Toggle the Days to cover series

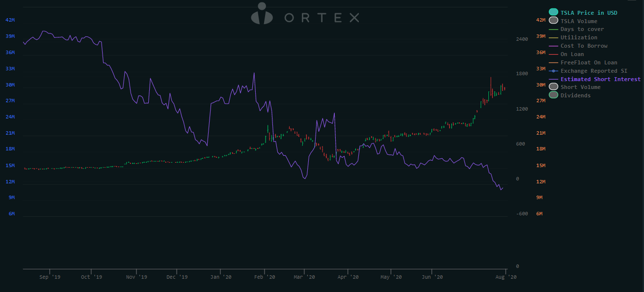point(582,29)
